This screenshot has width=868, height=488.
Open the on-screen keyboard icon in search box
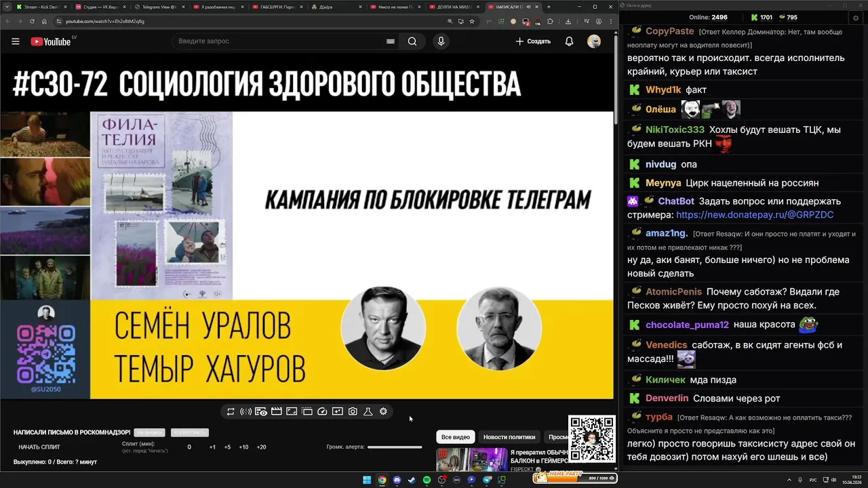(x=391, y=41)
